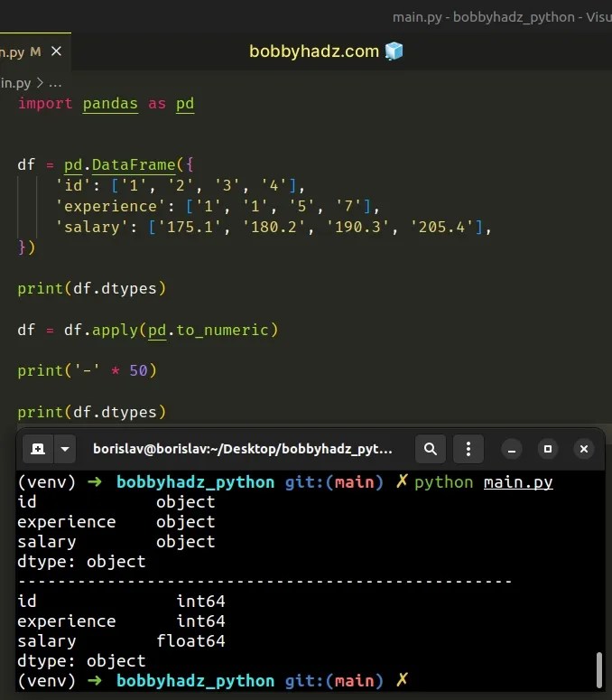Click last print(df.dtypes) statement

[x=92, y=412]
